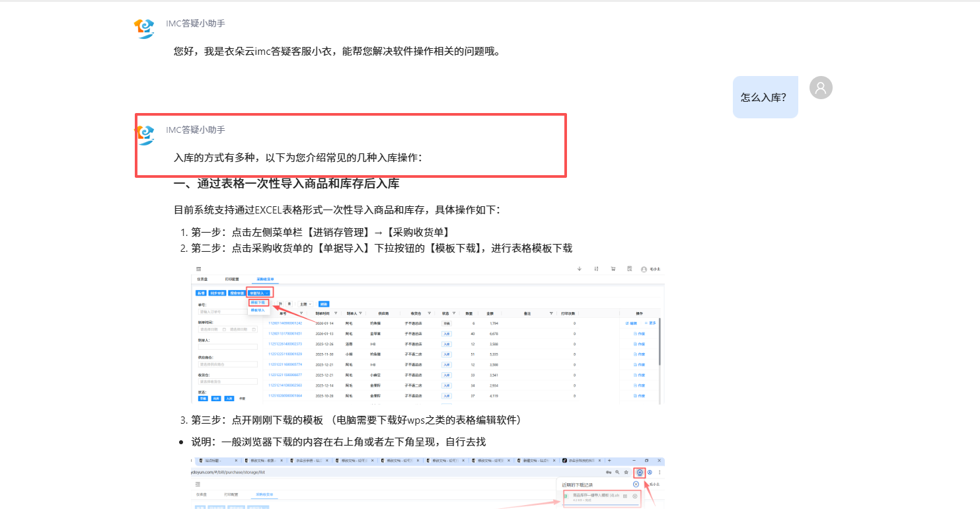The height and width of the screenshot is (509, 980).
Task: Open the 单据导入 dropdown
Action: (258, 294)
